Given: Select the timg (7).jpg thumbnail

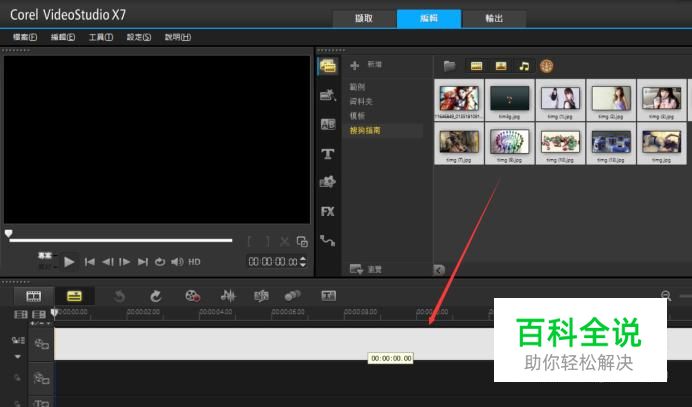Looking at the screenshot, I should (459, 144).
